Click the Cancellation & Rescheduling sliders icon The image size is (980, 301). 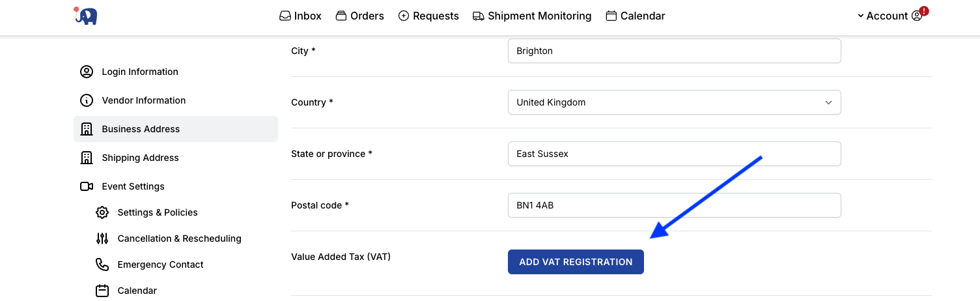click(102, 238)
